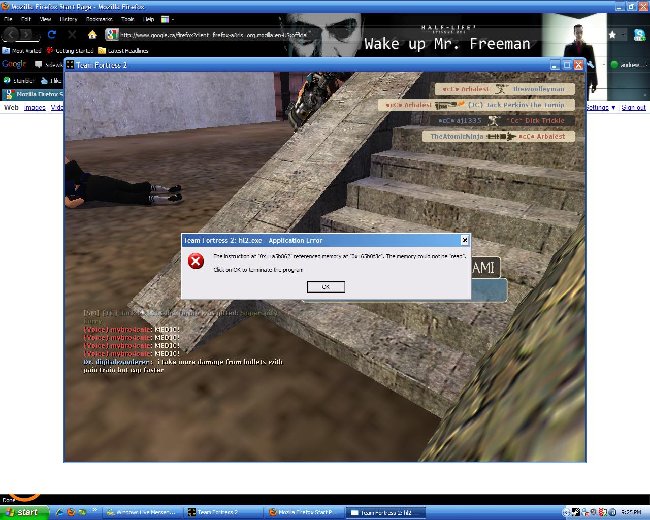Open Firefox Edit menu
Screen dimensions: 650x520
[x=26, y=19]
